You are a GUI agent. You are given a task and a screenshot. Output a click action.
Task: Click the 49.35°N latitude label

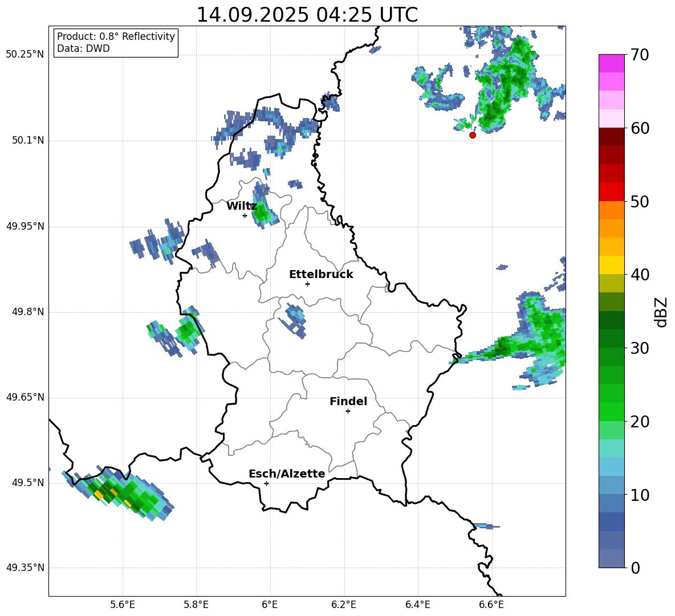(25, 568)
